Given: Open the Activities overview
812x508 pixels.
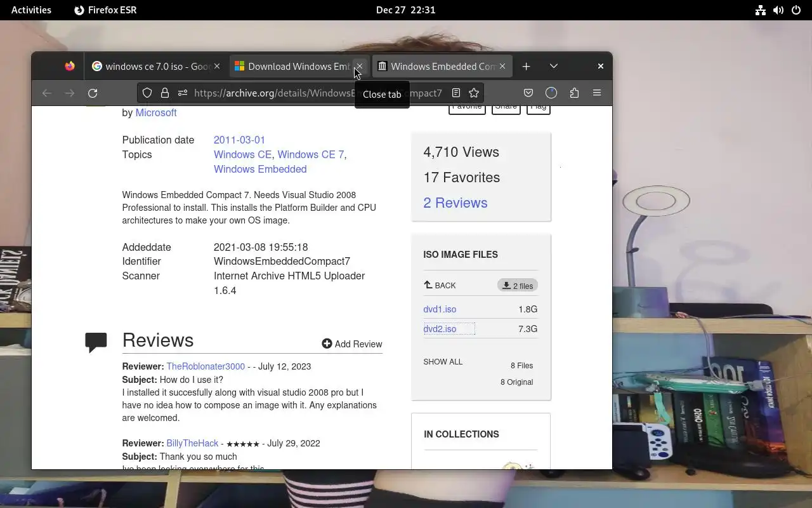Looking at the screenshot, I should tap(31, 10).
